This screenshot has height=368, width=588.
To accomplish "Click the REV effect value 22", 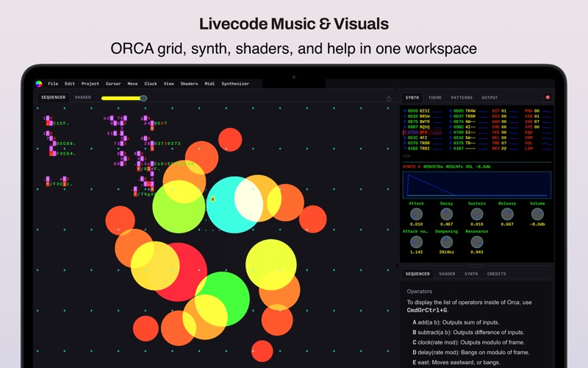I will coord(504,149).
